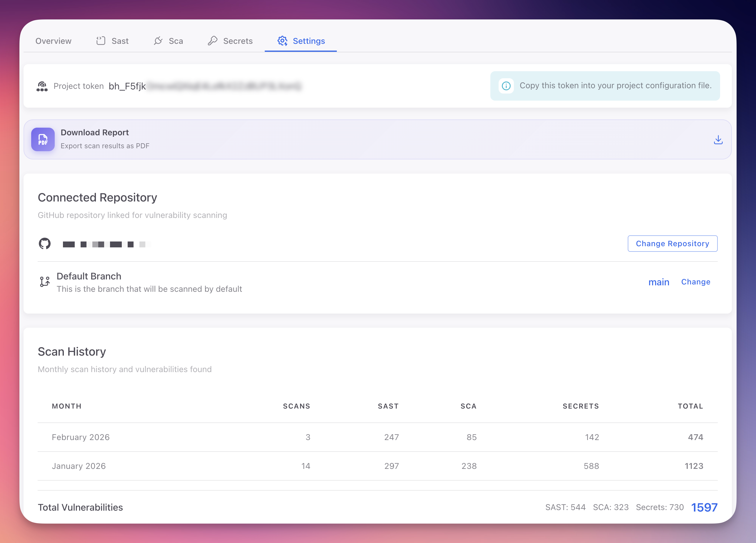
Task: Select the main branch name text
Action: (x=659, y=282)
